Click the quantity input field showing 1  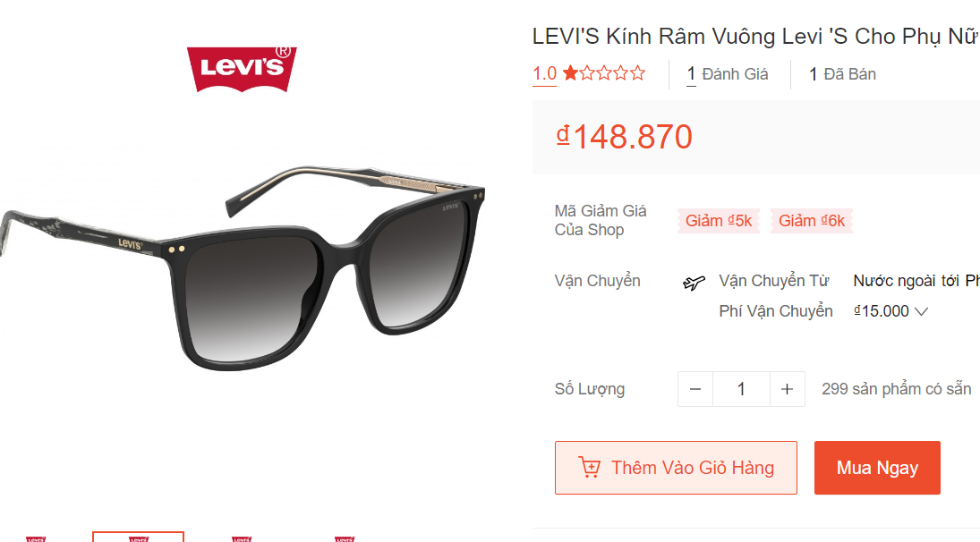pos(741,389)
